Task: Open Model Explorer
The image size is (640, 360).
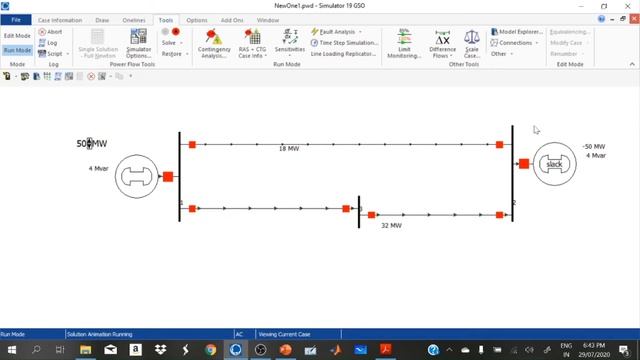Action: (517, 32)
